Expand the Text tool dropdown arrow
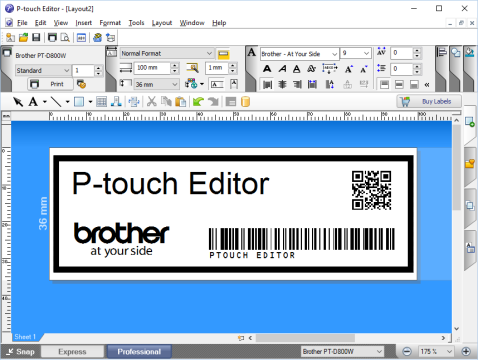This screenshot has height=360, width=478. click(45, 102)
